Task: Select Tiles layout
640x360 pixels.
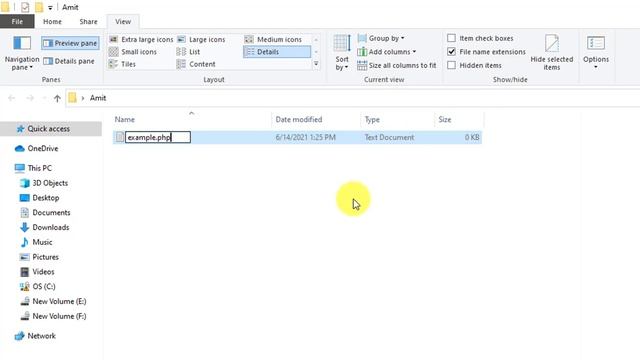Action: point(122,64)
